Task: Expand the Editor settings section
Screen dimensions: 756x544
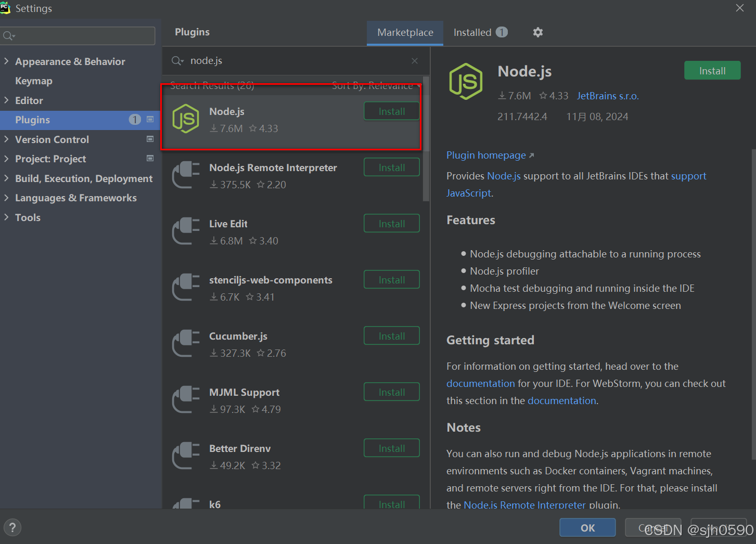Action: click(x=7, y=100)
